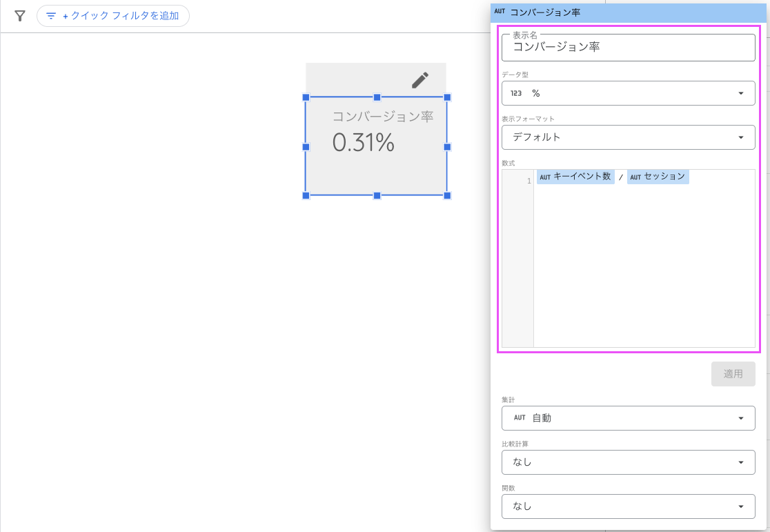The width and height of the screenshot is (770, 532).
Task: Click the 適用 button
Action: pyautogui.click(x=733, y=374)
